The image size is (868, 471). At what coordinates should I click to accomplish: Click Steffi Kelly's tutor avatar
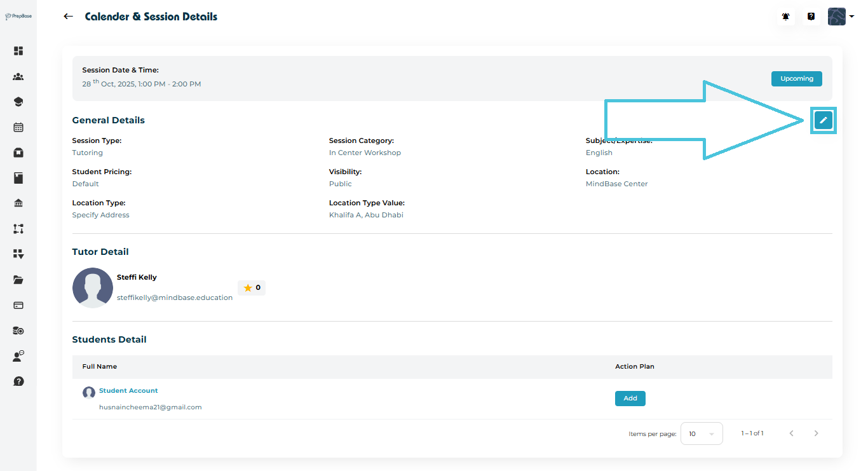coord(93,288)
